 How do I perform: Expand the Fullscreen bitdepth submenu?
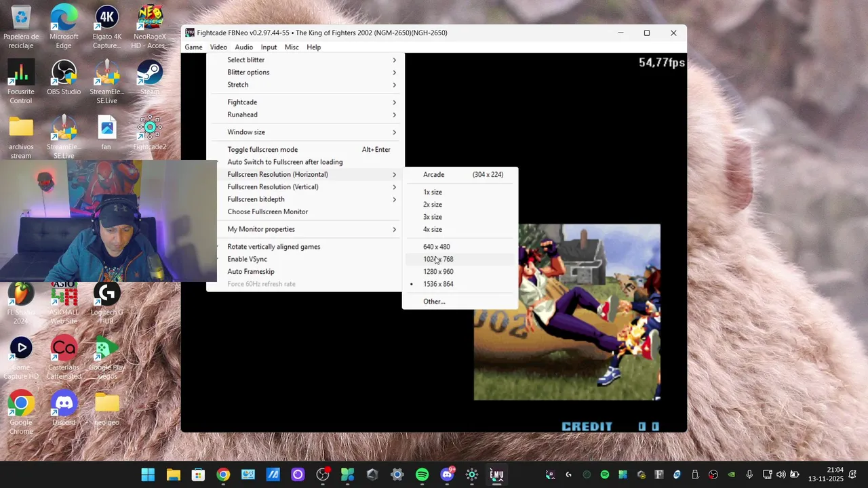click(304, 199)
